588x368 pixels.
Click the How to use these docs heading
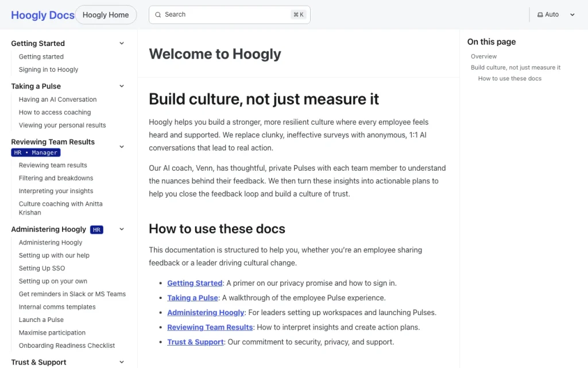pyautogui.click(x=217, y=229)
